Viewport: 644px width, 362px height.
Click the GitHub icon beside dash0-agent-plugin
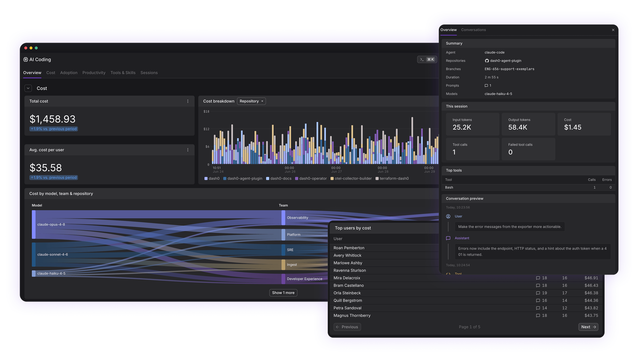[487, 61]
